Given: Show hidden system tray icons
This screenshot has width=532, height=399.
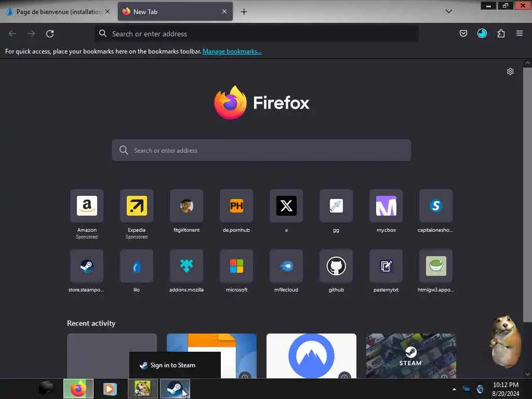Looking at the screenshot, I should pyautogui.click(x=454, y=389).
